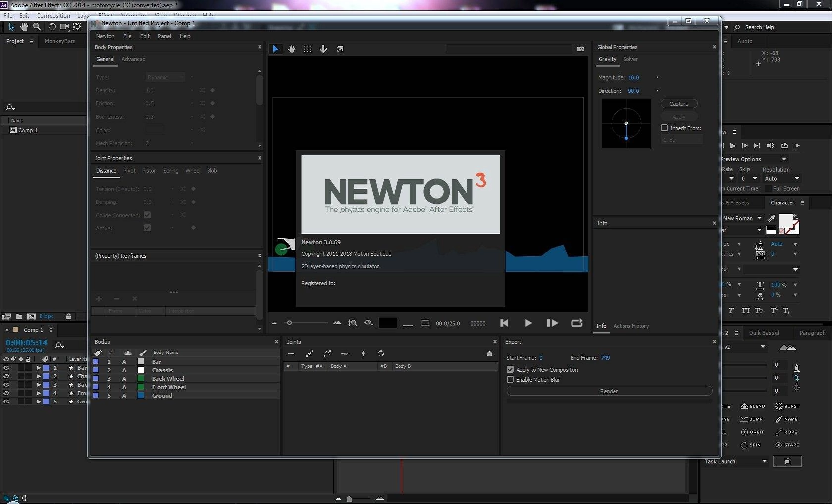Click the gravity direction dial

(626, 123)
